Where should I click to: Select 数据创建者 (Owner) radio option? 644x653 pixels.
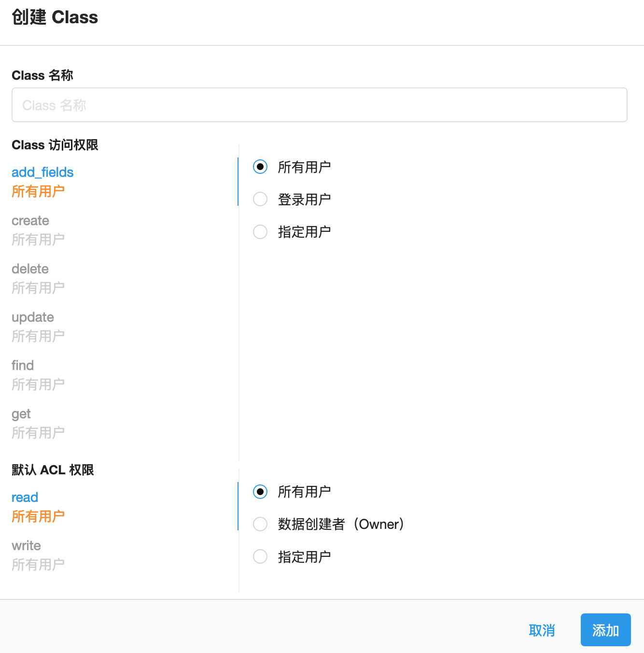(x=260, y=524)
